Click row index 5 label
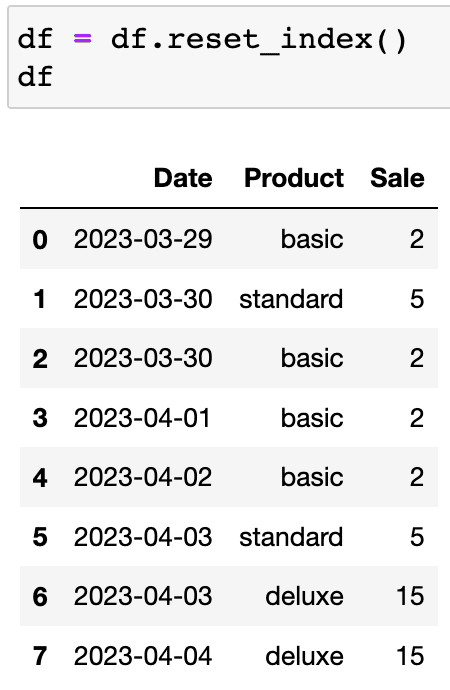 tap(40, 537)
